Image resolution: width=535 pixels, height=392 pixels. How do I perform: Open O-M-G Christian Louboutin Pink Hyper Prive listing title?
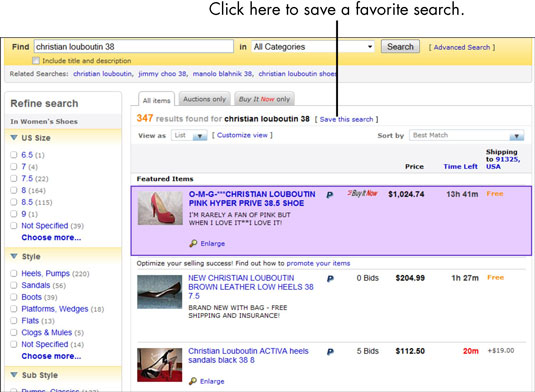[252, 199]
